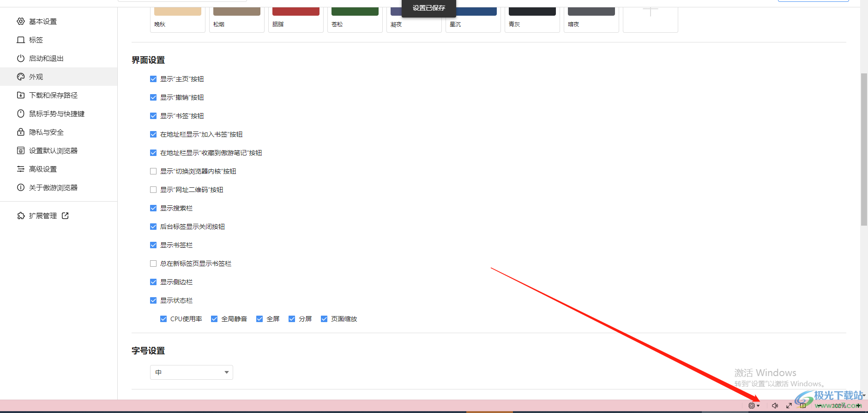Uncheck 分屏 status bar option
Viewport: 868px width, 413px height.
coord(292,319)
